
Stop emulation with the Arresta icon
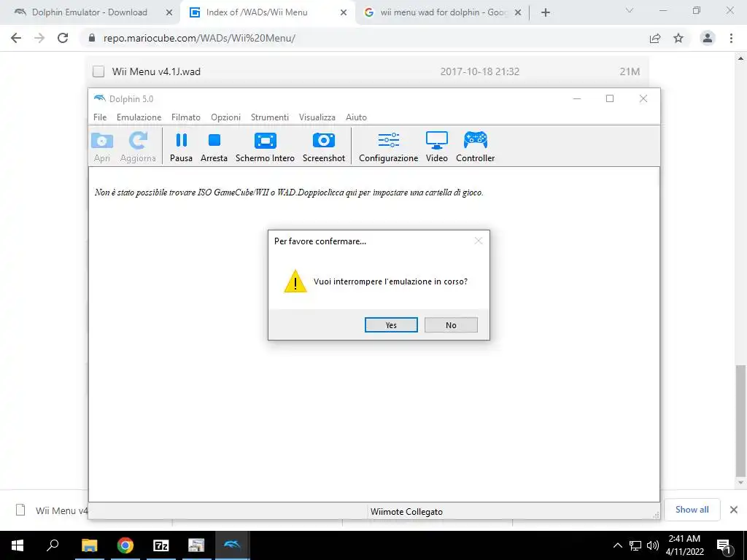[214, 147]
